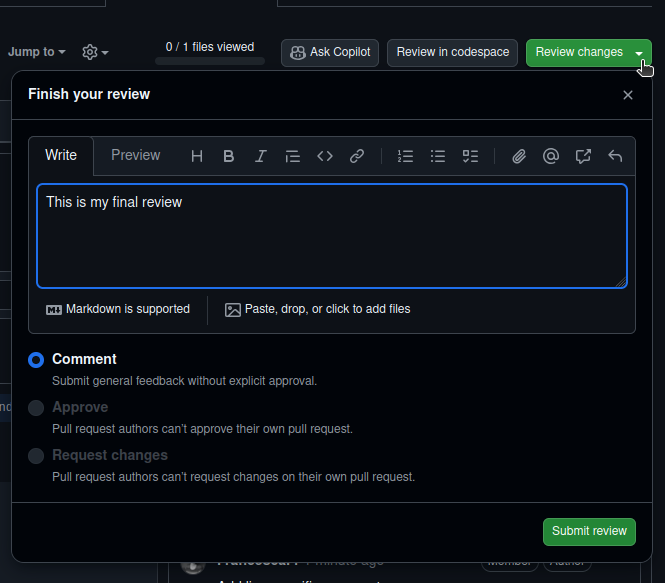Close the Finish your review dialog
This screenshot has width=665, height=583.
(x=628, y=95)
